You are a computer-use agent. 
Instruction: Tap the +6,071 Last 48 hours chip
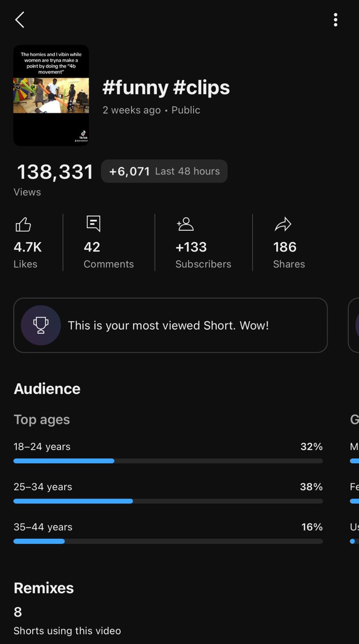[x=164, y=171]
